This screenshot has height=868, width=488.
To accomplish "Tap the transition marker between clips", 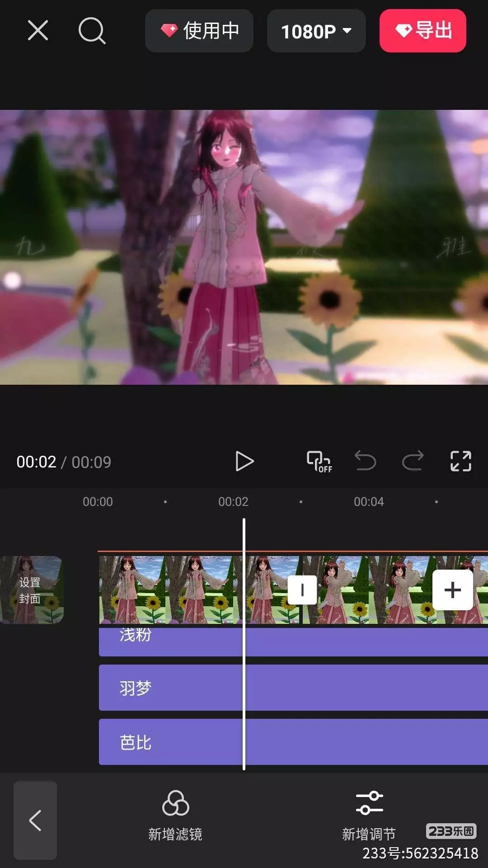I will pyautogui.click(x=302, y=590).
